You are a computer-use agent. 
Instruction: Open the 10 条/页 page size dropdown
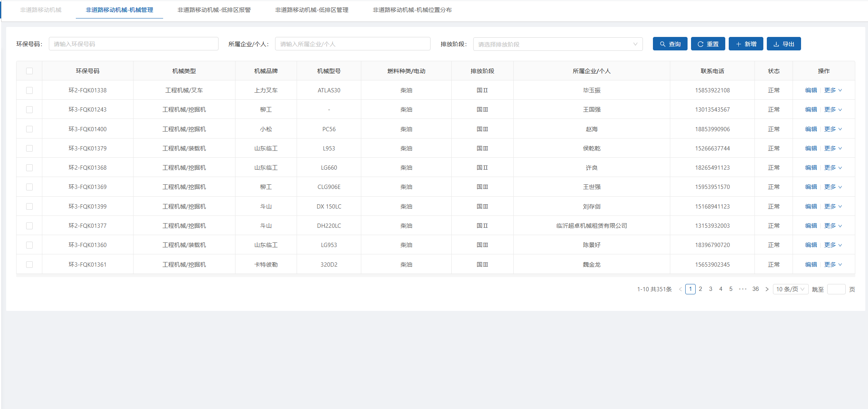tap(790, 289)
